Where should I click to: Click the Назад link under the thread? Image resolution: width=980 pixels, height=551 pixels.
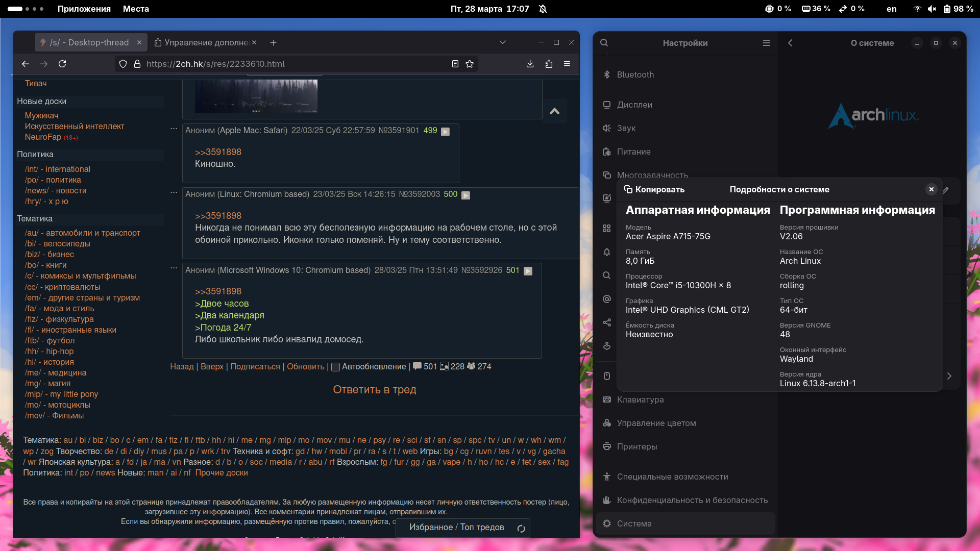coord(182,367)
